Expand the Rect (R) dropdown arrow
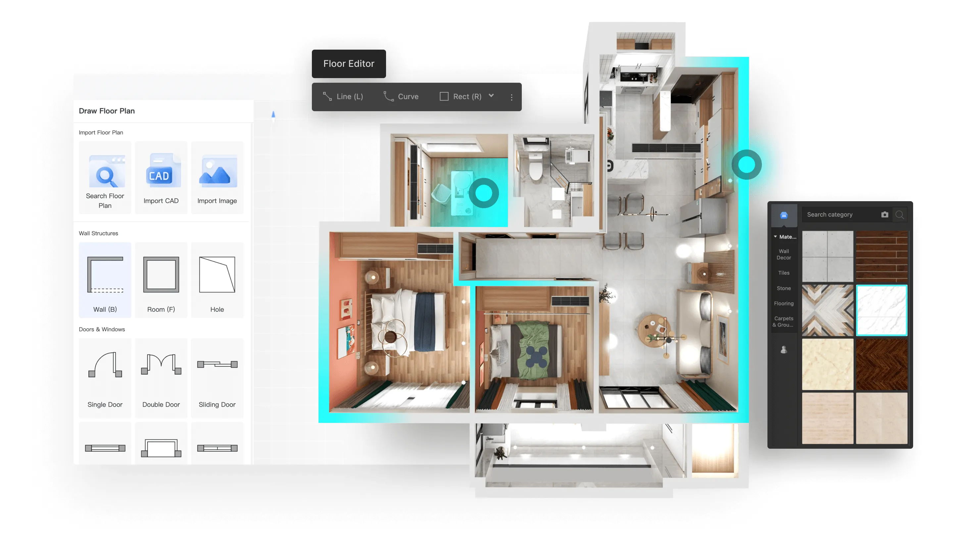 pos(491,96)
